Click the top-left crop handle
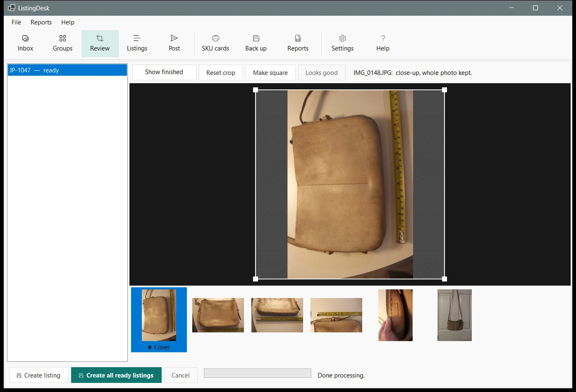 point(256,90)
